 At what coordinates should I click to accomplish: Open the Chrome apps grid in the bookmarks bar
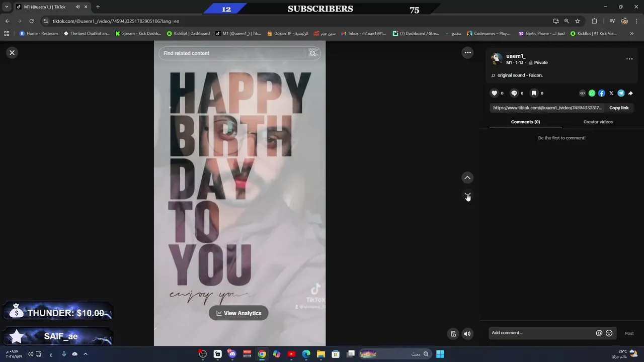point(7,34)
